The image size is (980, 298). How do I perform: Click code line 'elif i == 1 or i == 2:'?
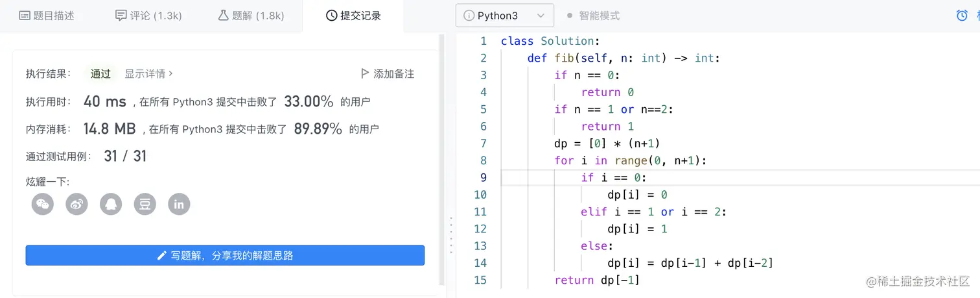pos(653,212)
